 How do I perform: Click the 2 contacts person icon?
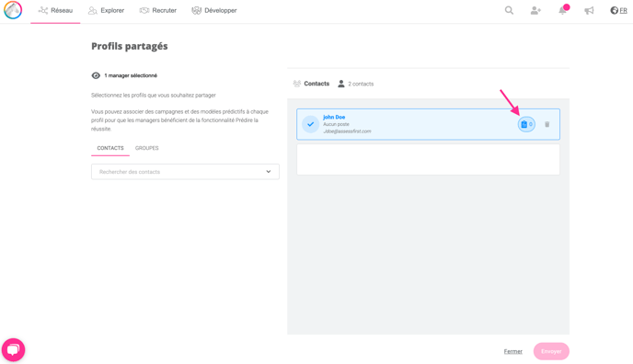[341, 84]
